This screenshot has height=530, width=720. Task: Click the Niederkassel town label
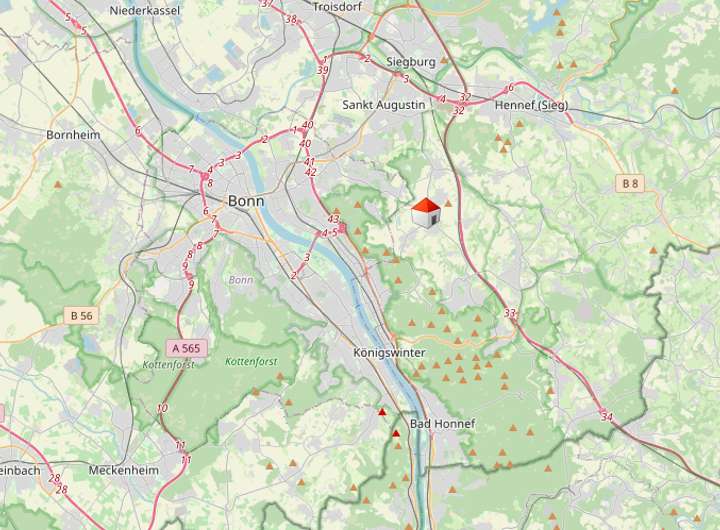pos(145,11)
